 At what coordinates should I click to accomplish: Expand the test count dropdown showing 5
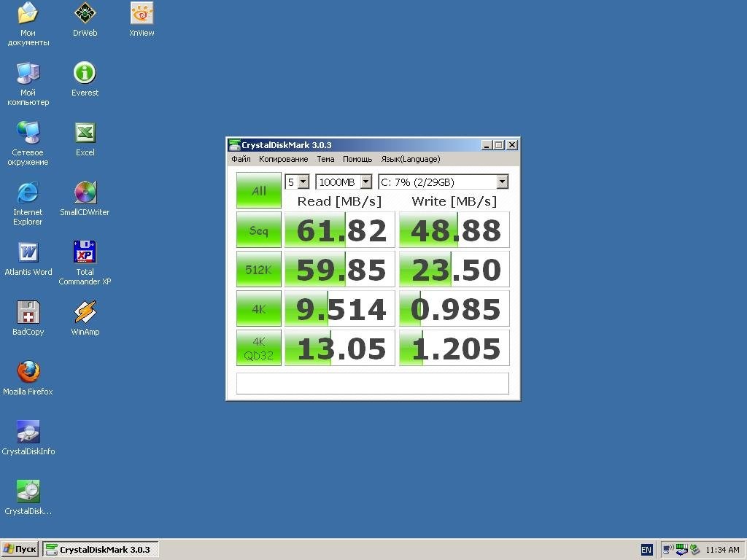[x=303, y=182]
